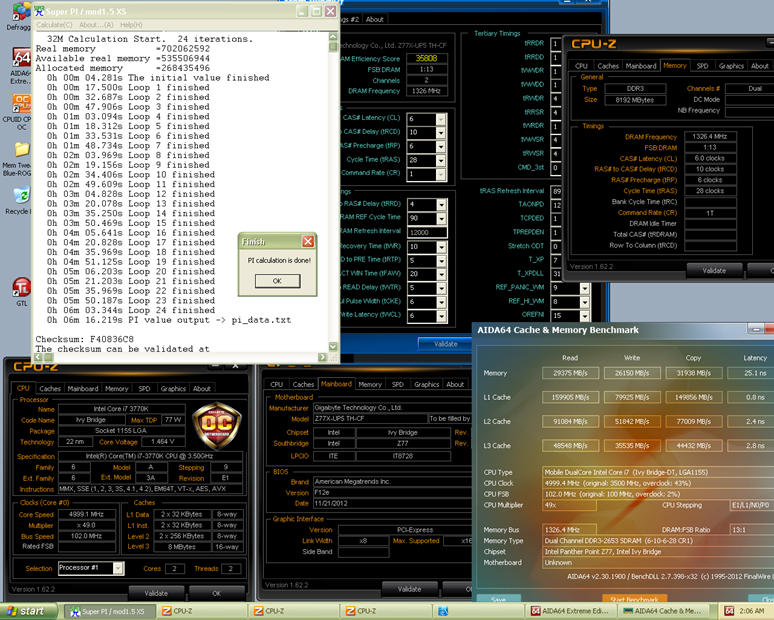
Task: Open the CPUID CPU-Z OC desktop shortcut
Action: (19, 104)
